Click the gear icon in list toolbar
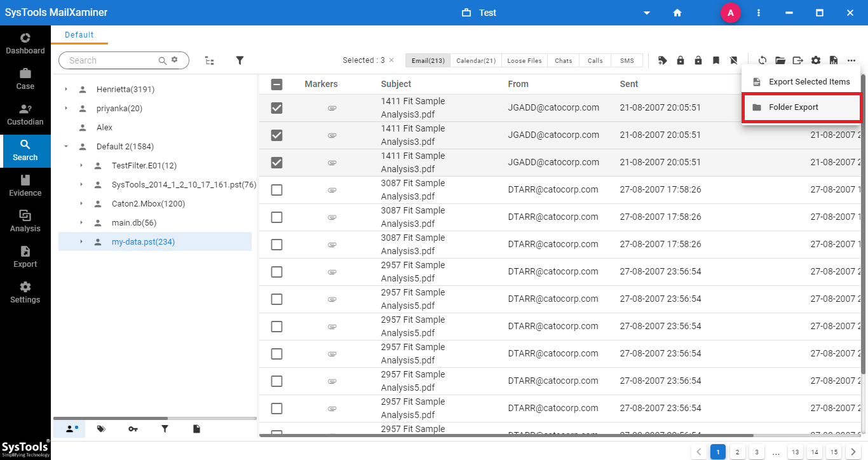This screenshot has width=868, height=460. 816,60
